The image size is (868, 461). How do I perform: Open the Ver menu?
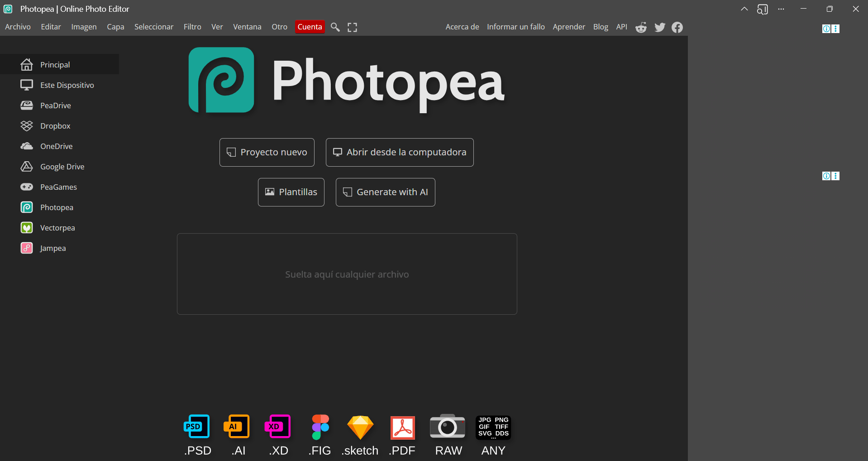click(217, 27)
